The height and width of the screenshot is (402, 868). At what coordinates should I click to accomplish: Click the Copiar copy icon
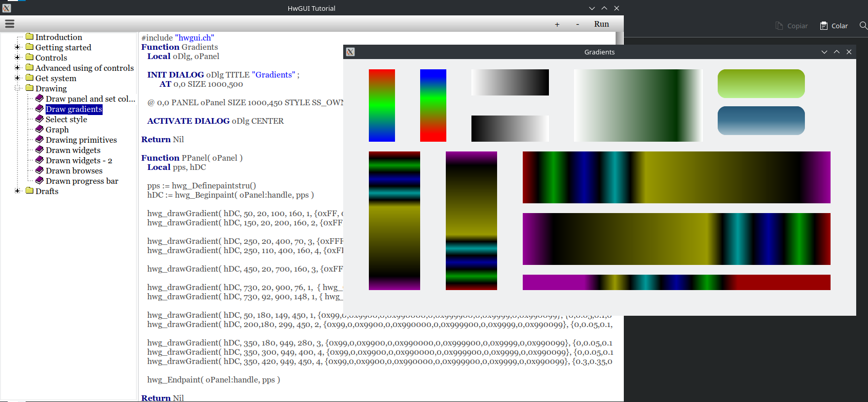coord(779,26)
